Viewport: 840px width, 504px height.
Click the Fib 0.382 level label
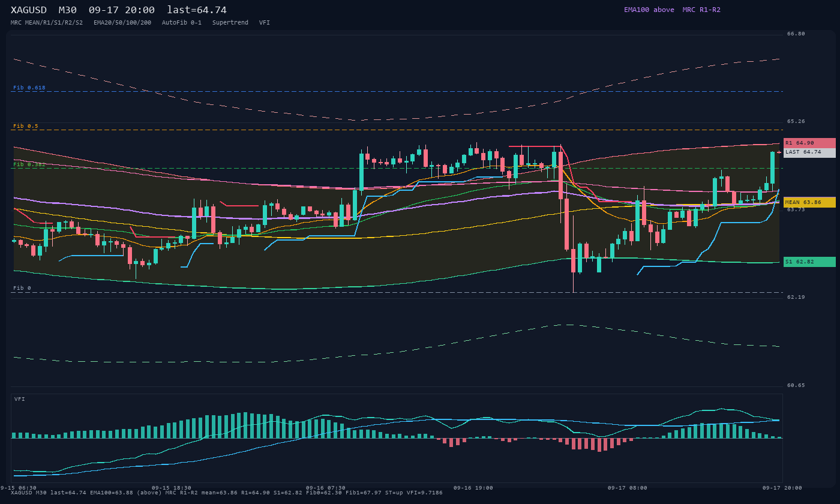coord(29,164)
